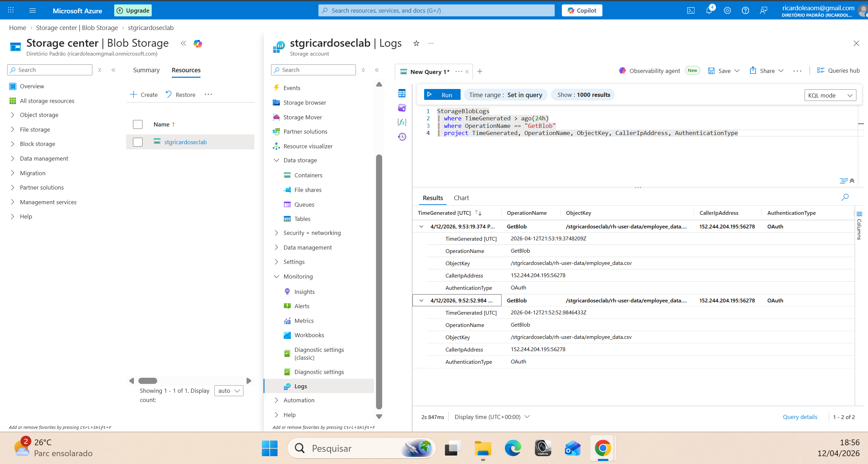
Task: Favorite stgricardoseclab Logs with star icon
Action: point(416,43)
